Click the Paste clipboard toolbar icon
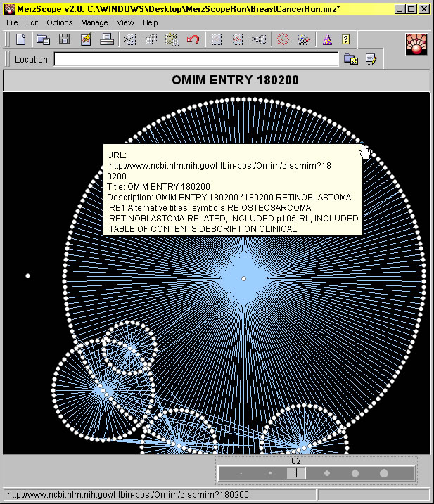Viewport: 434px width, 504px height. 172,39
